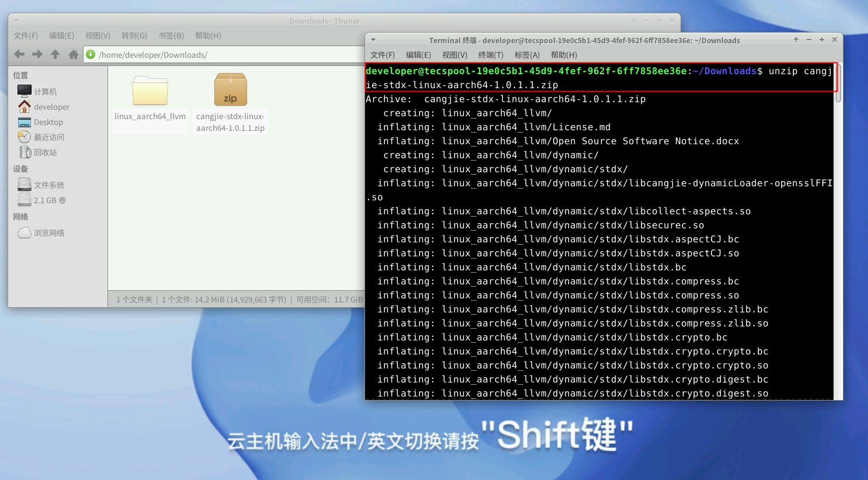The image size is (868, 480).
Task: Click the 'libstdx.crypto.digest.bc' output line
Action: point(573,379)
